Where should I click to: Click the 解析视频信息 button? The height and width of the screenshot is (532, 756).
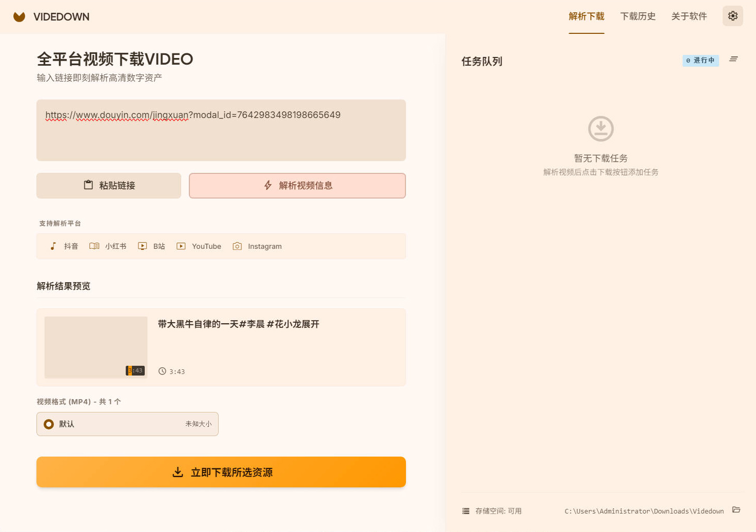(x=297, y=185)
